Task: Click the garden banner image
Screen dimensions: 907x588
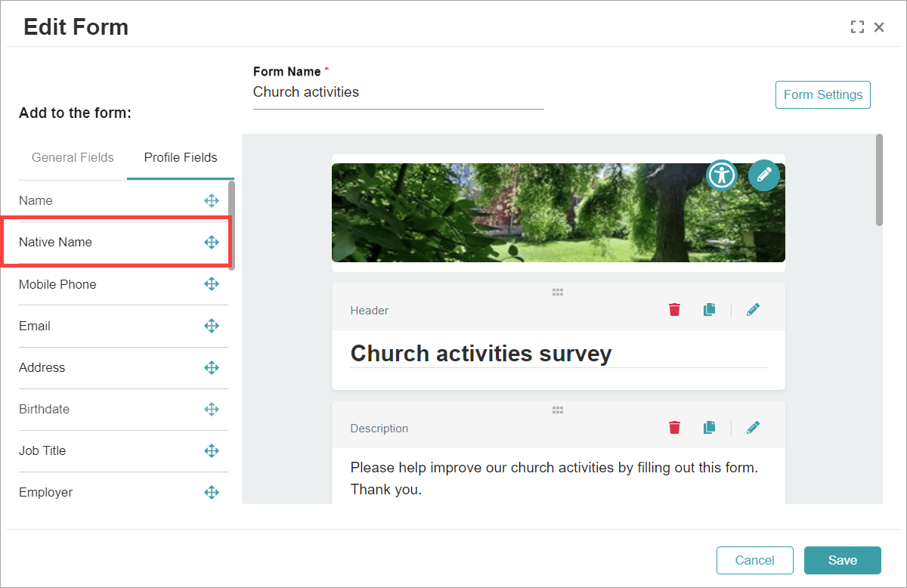Action: [558, 213]
